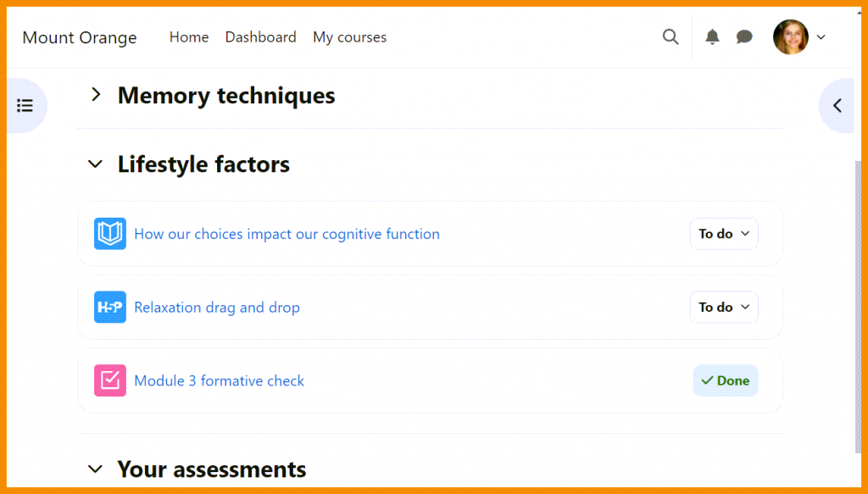Open Module 3 formative check link
The width and height of the screenshot is (868, 494).
click(219, 380)
